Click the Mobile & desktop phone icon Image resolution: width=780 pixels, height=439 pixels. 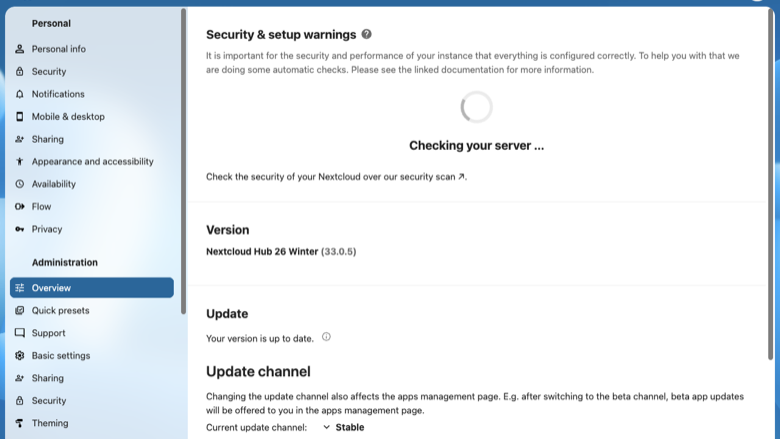point(19,116)
